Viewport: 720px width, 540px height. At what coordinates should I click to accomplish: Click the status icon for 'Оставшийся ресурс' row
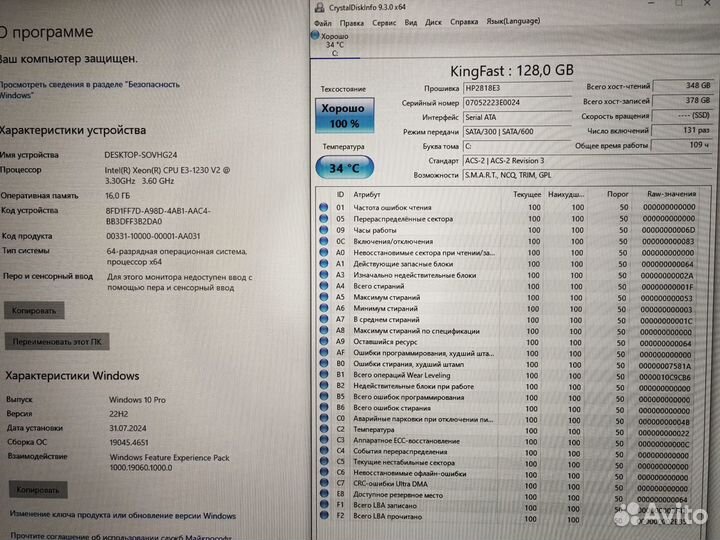[323, 341]
